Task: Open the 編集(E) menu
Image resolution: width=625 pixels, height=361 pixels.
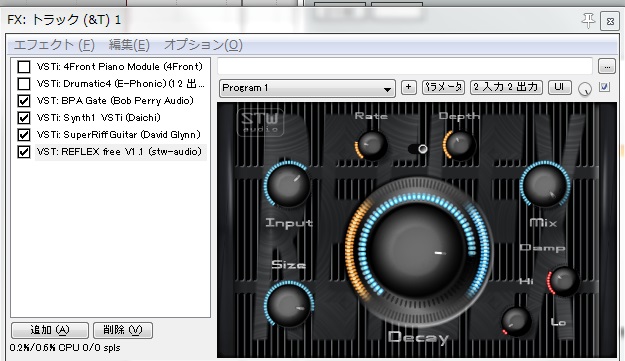Action: (x=129, y=45)
